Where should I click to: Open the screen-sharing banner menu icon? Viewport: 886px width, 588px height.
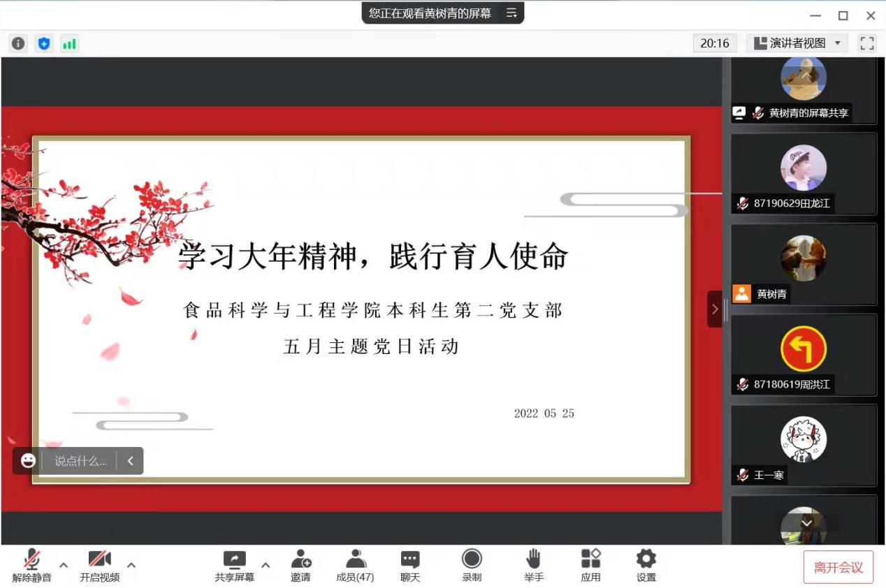point(511,13)
